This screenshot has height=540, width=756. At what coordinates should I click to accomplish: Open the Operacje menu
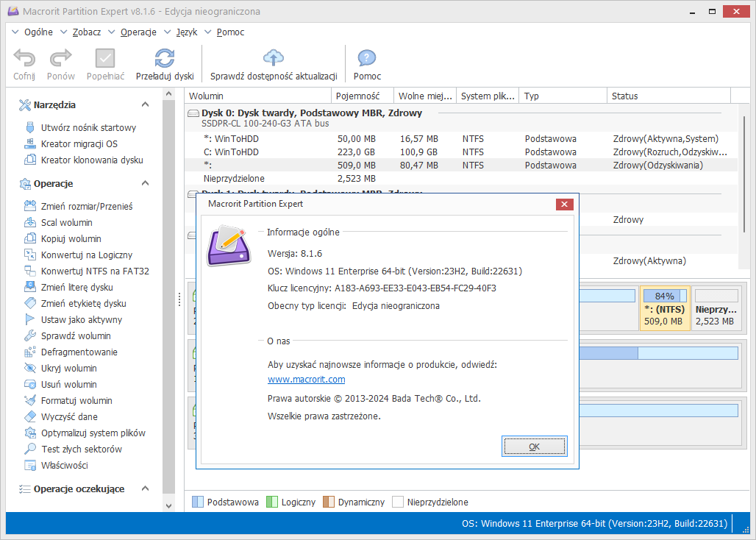coord(138,32)
